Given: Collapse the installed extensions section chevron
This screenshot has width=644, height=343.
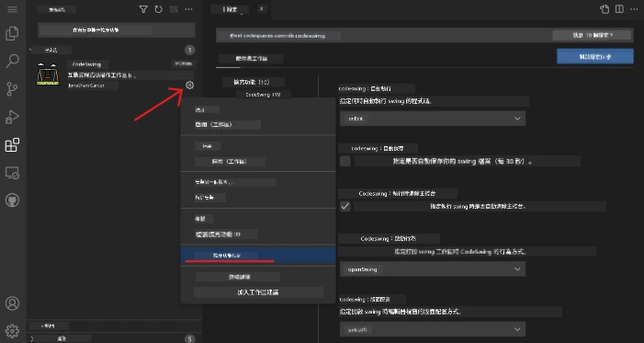Looking at the screenshot, I should coord(31,51).
